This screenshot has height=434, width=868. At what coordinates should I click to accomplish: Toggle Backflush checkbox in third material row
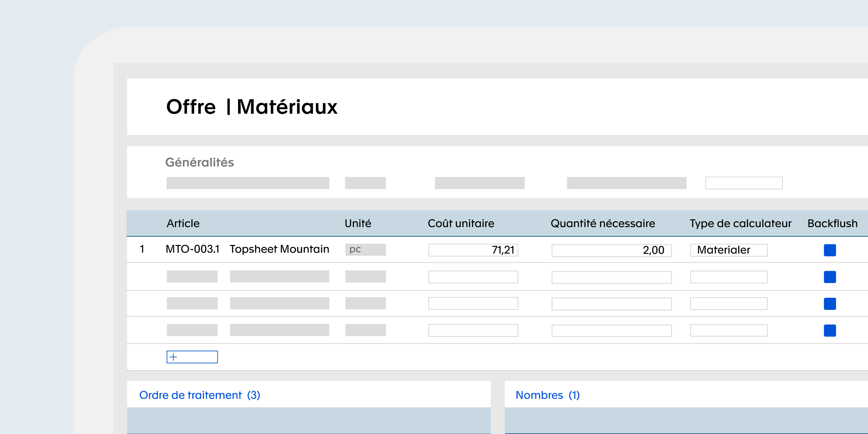coord(830,304)
